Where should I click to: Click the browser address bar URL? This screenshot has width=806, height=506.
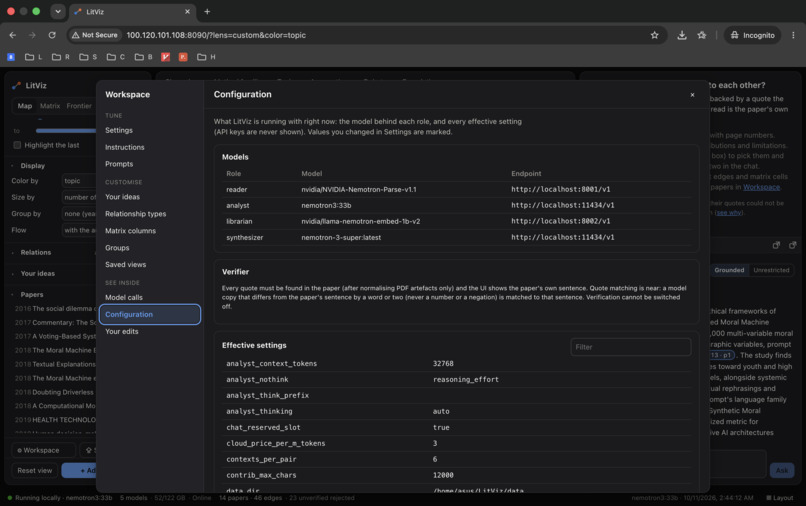click(x=216, y=35)
